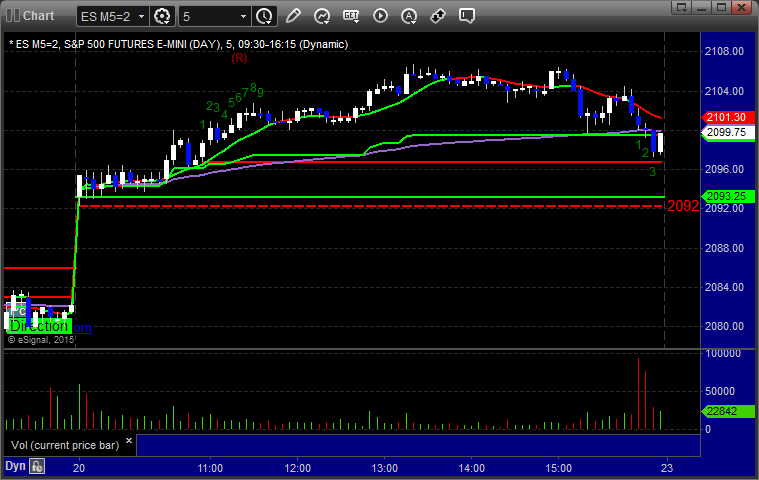Click the bar replay play icon

(x=380, y=16)
